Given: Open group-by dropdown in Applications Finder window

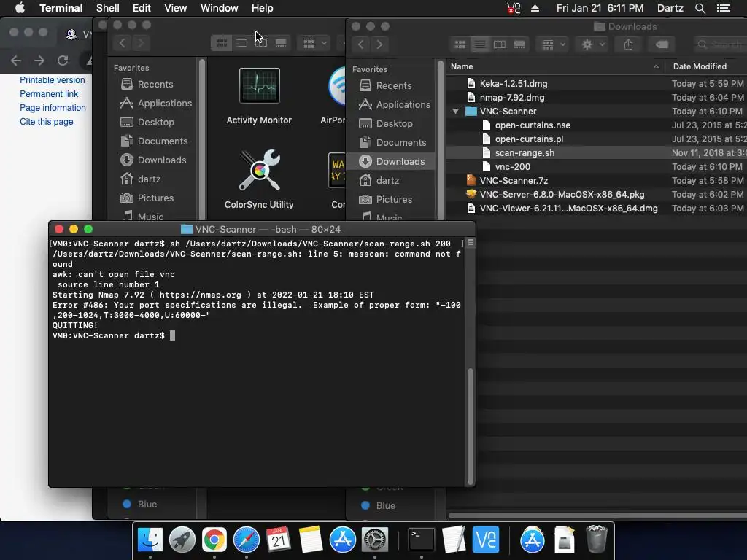Looking at the screenshot, I should pyautogui.click(x=314, y=43).
